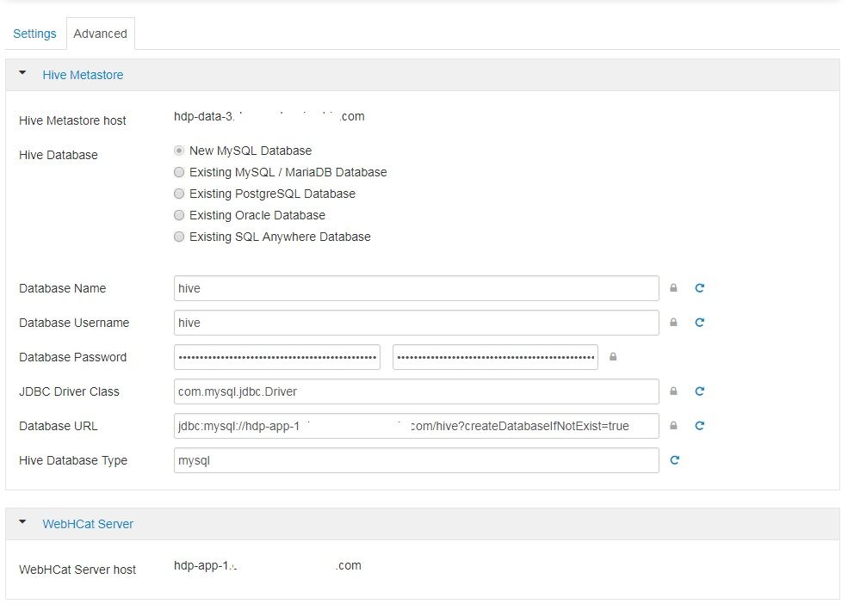Select Existing MySQL / MariaDB Database option
Image resolution: width=848 pixels, height=616 pixels.
pos(179,172)
